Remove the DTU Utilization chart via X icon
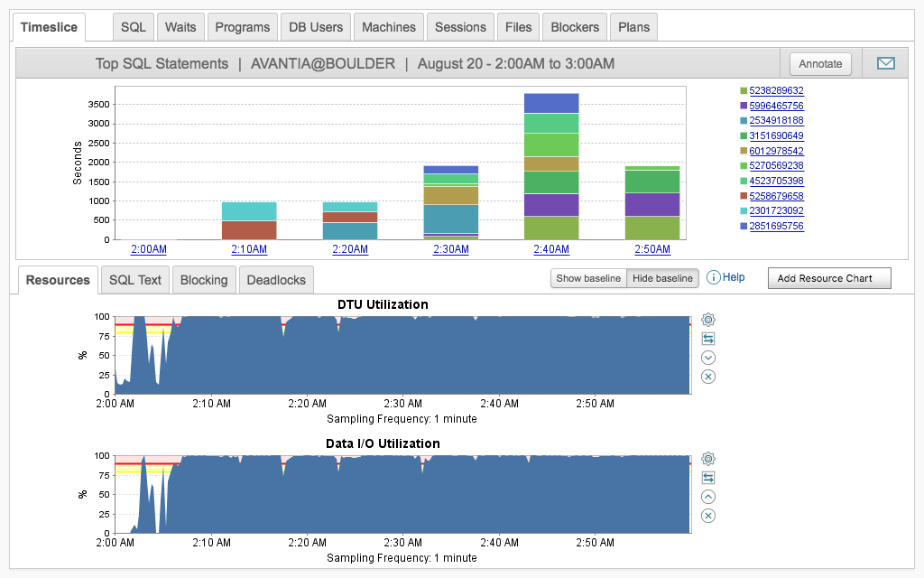 [x=707, y=377]
